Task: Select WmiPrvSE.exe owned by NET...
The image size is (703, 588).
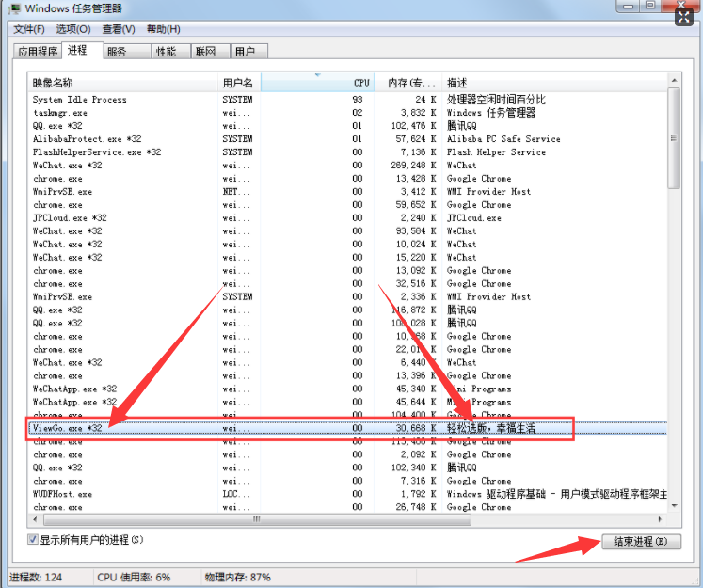Action: (347, 191)
